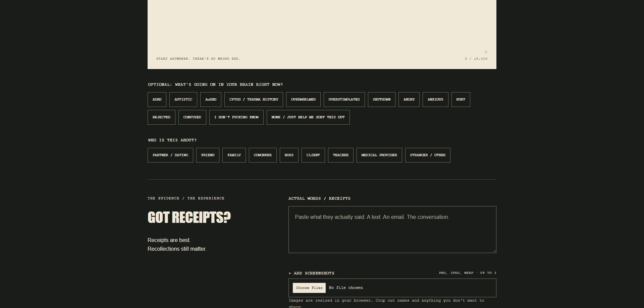Screen dimensions: 644x308
Task: Select the FAMILY option
Action: coord(234,155)
